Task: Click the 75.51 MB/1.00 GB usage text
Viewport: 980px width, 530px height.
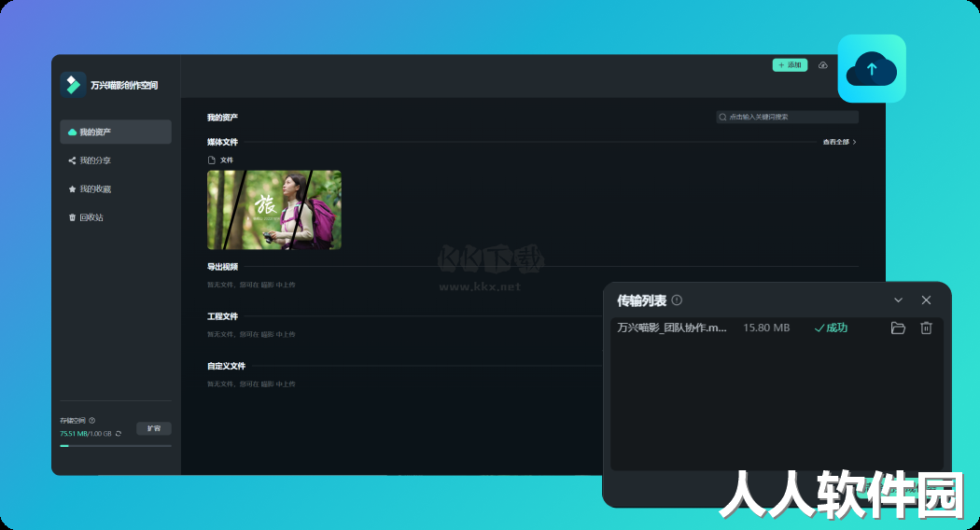Action: click(86, 434)
